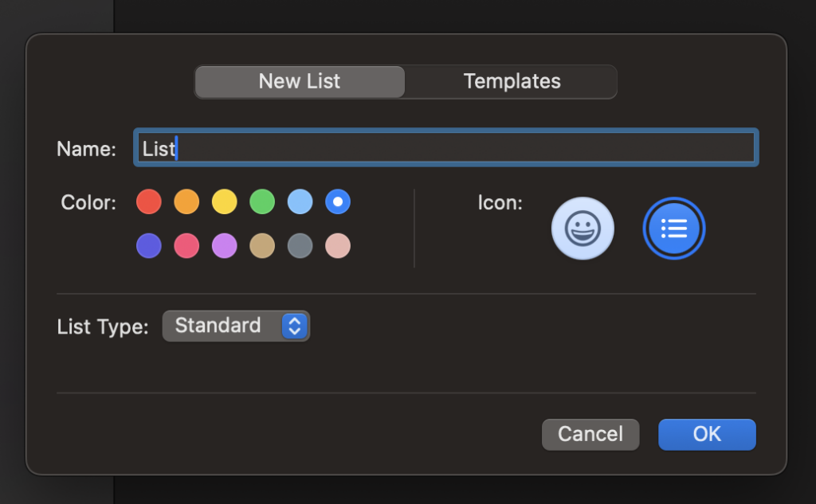Image resolution: width=816 pixels, height=504 pixels.
Task: Select the yellow list color
Action: point(224,201)
